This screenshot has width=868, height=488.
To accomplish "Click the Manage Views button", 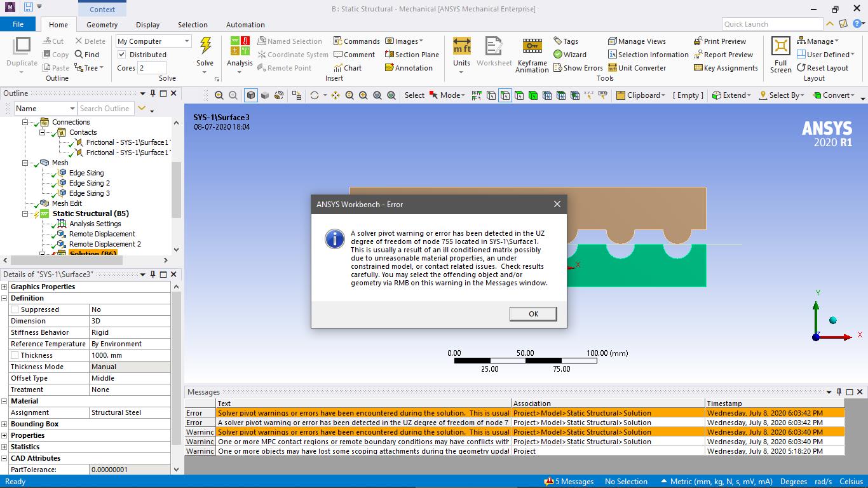I will 637,41.
